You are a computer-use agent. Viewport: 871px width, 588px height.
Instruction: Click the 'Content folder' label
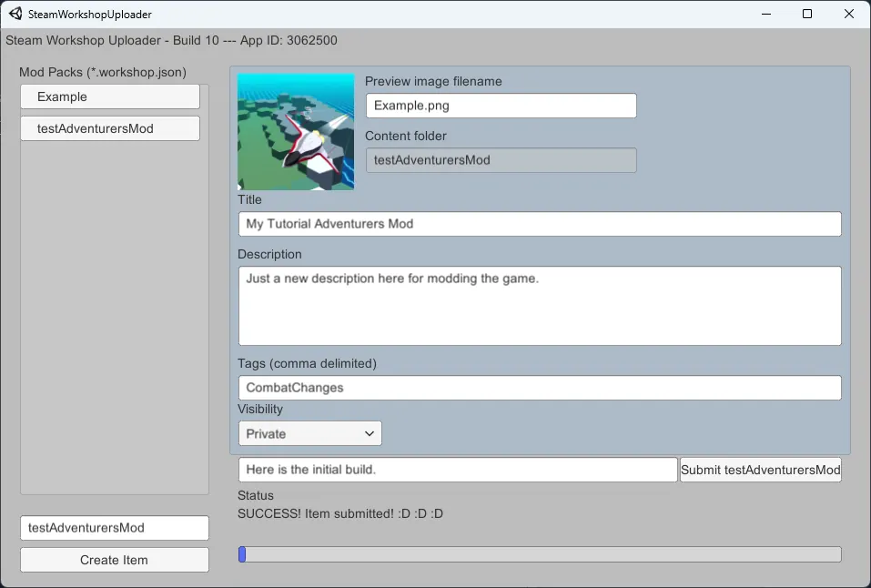[406, 136]
